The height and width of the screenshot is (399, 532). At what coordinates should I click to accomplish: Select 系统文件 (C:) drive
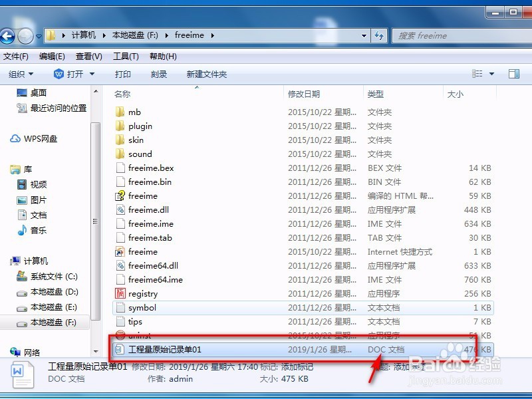47,277
